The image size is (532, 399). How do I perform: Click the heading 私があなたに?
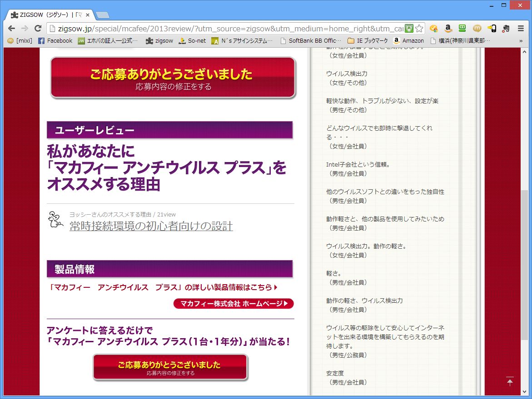pos(90,151)
